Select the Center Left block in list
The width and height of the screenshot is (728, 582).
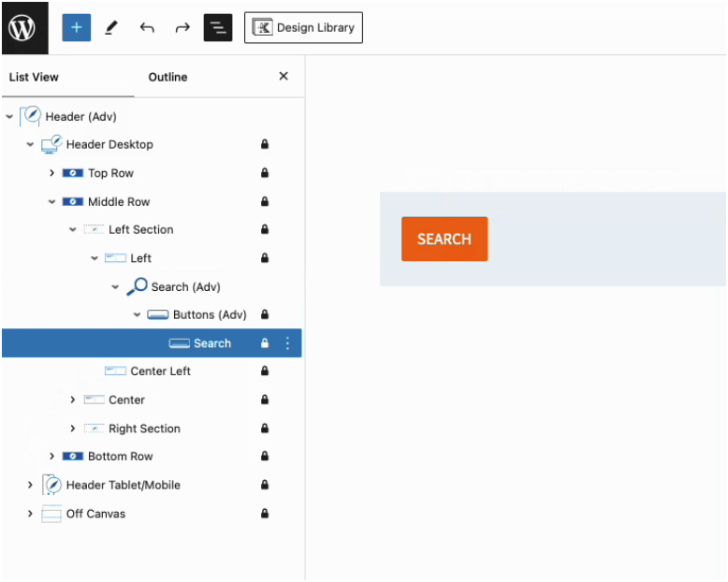160,371
